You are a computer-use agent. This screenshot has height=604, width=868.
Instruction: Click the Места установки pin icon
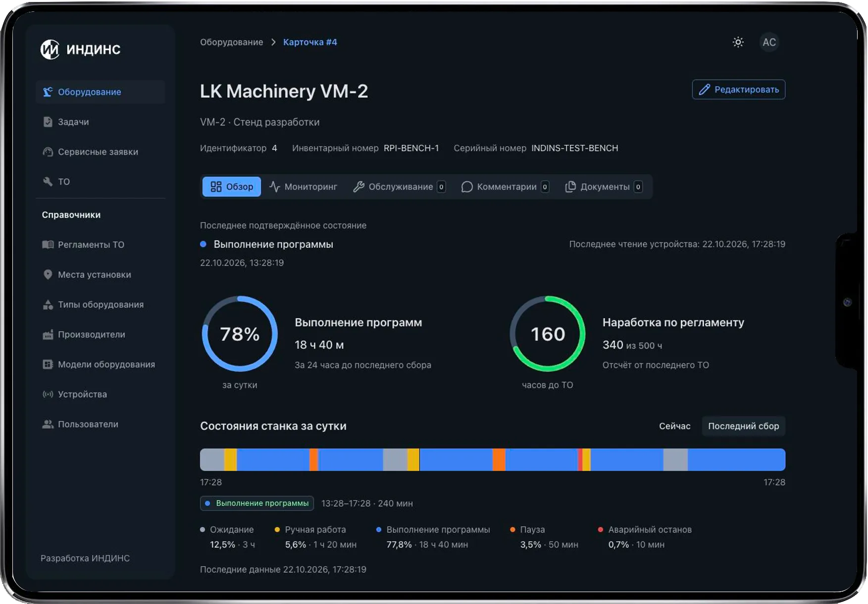point(48,275)
